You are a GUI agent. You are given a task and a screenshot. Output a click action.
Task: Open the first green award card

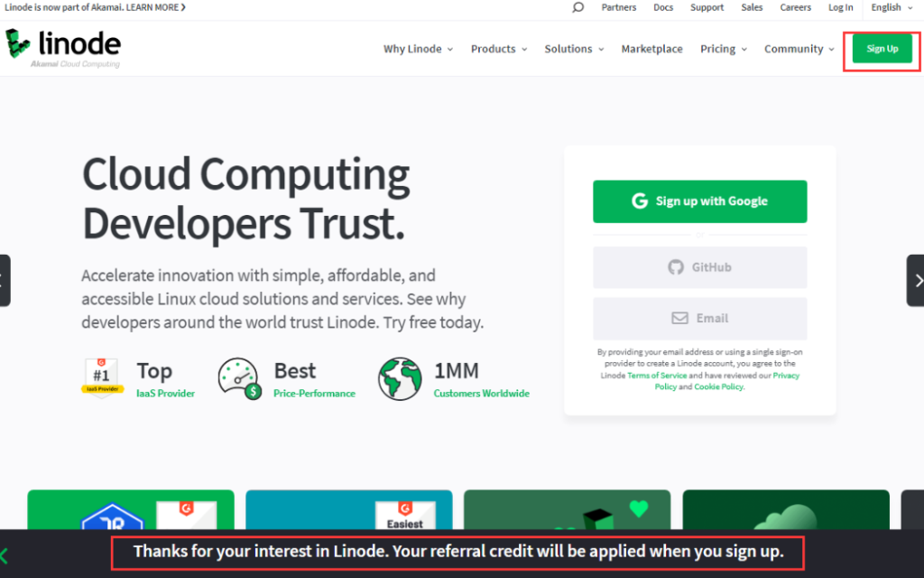tap(131, 509)
